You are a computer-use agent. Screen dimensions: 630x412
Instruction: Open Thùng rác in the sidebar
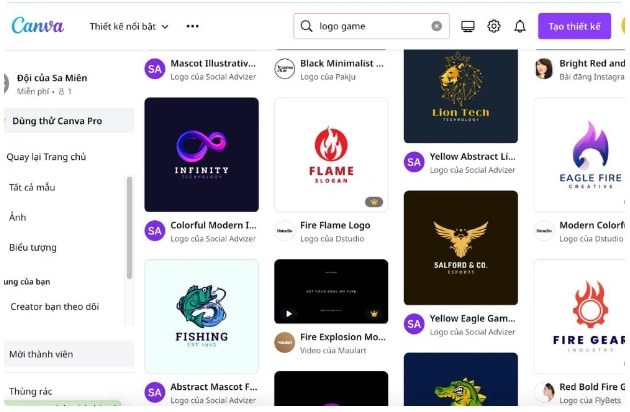click(x=31, y=391)
